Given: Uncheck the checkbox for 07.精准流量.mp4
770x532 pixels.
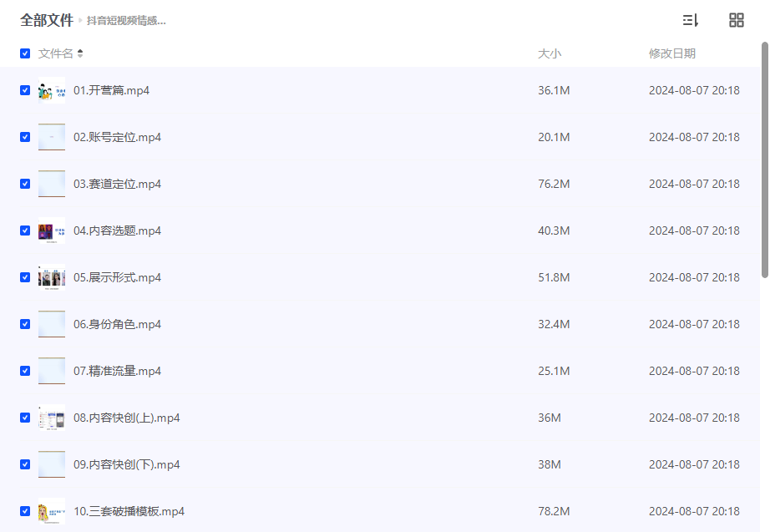Looking at the screenshot, I should click(25, 371).
